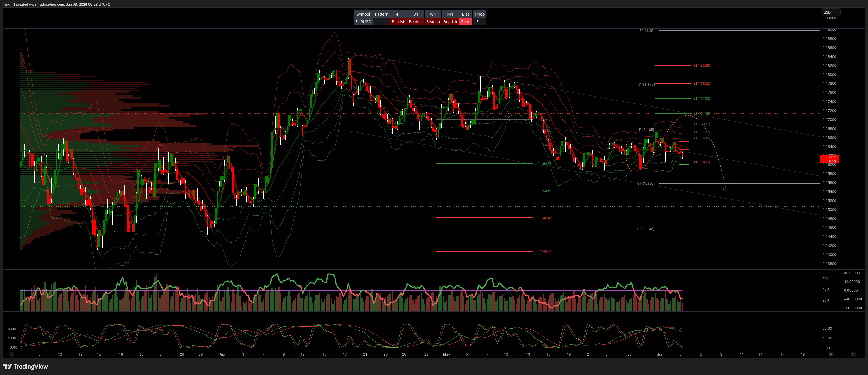Click the R2 (1.19) pivot label

click(x=647, y=30)
